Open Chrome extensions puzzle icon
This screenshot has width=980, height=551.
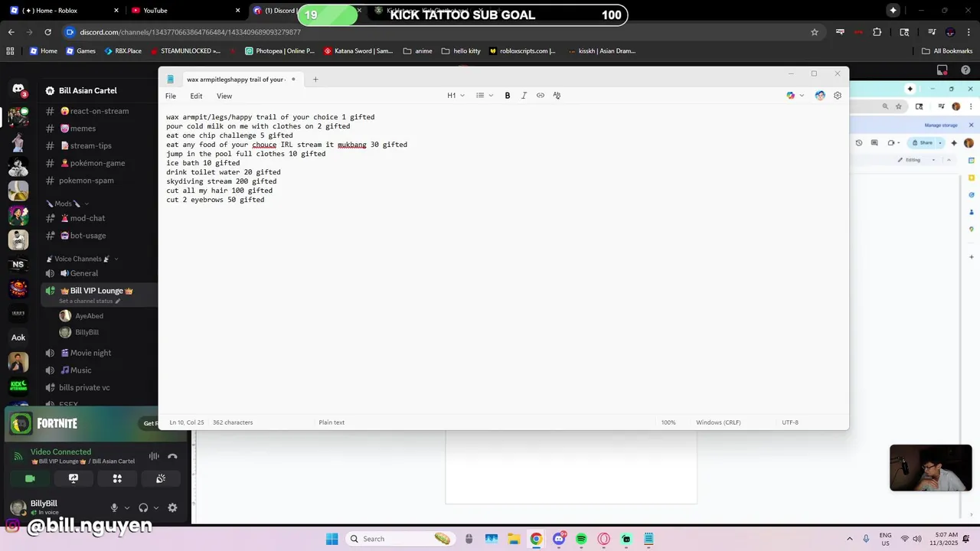click(877, 32)
